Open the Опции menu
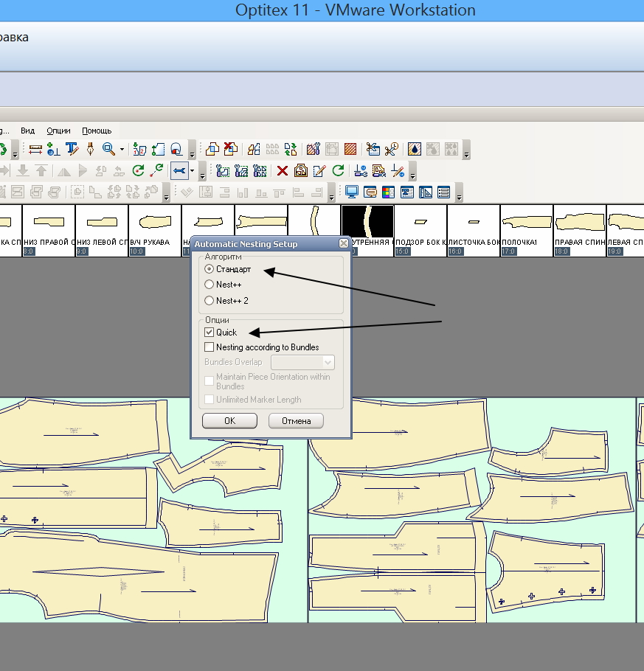The image size is (644, 671). (x=58, y=131)
